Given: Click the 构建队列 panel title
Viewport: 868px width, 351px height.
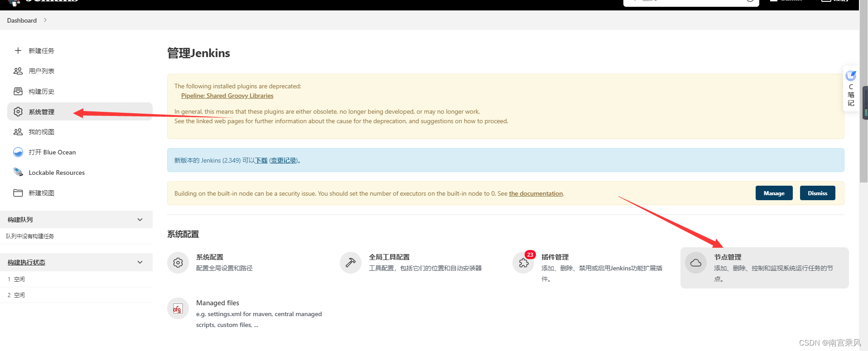Looking at the screenshot, I should pyautogui.click(x=20, y=220).
